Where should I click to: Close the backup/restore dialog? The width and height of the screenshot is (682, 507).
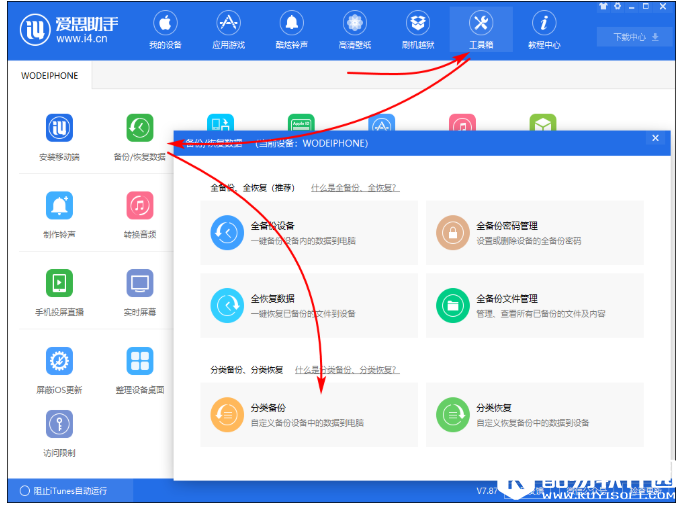pos(655,139)
